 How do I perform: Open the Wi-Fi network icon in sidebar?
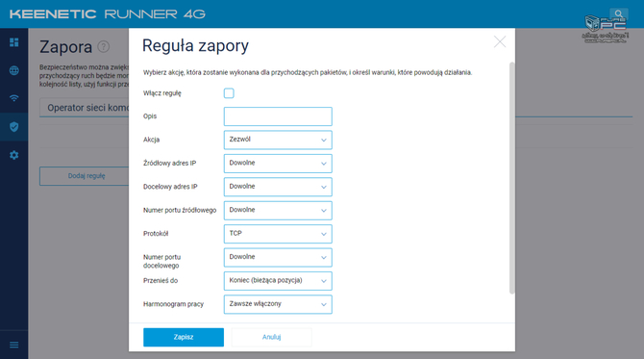coord(14,98)
